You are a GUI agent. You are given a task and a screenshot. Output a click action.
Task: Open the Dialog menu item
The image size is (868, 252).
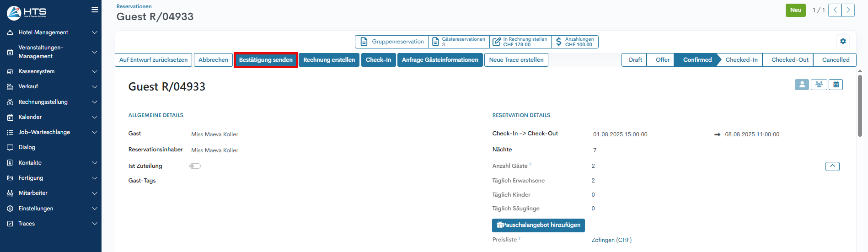click(x=27, y=147)
